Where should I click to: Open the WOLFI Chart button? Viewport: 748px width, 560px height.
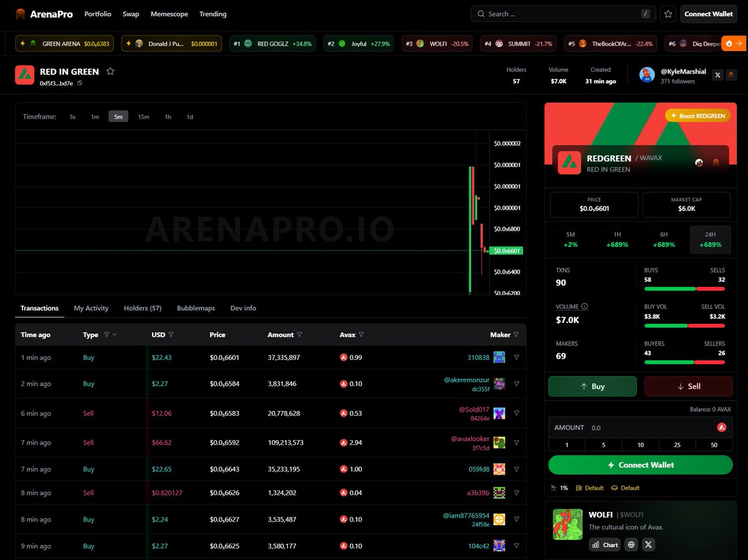(605, 545)
